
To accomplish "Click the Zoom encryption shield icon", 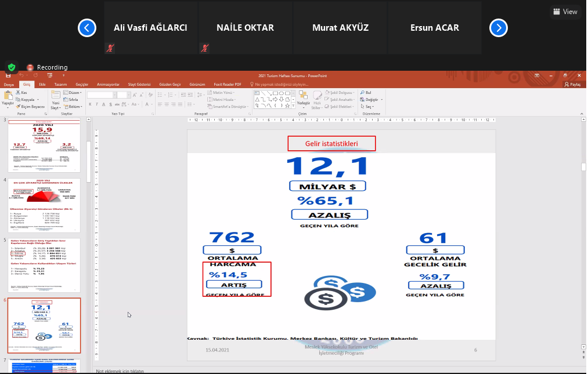I will [x=11, y=67].
